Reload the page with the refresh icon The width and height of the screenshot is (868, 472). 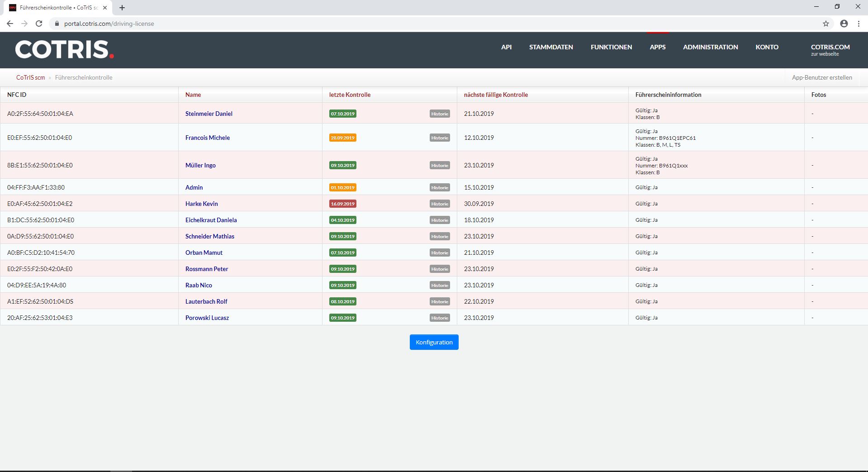click(39, 24)
